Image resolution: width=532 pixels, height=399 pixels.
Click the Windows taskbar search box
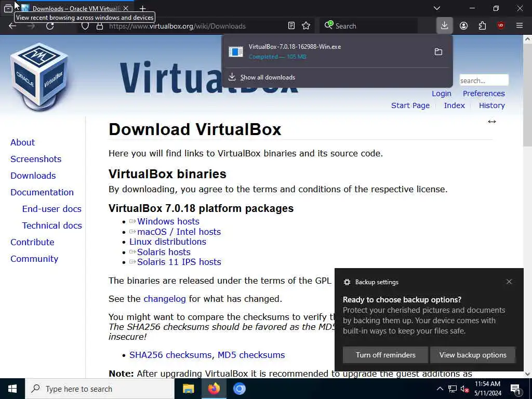[100, 389]
